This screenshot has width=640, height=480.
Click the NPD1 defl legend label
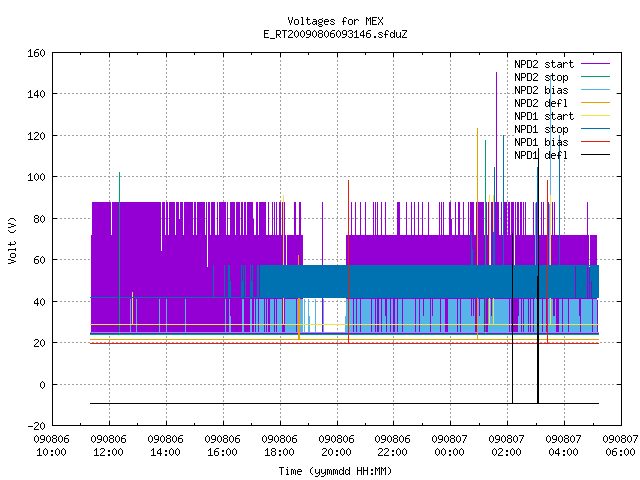[x=541, y=155]
